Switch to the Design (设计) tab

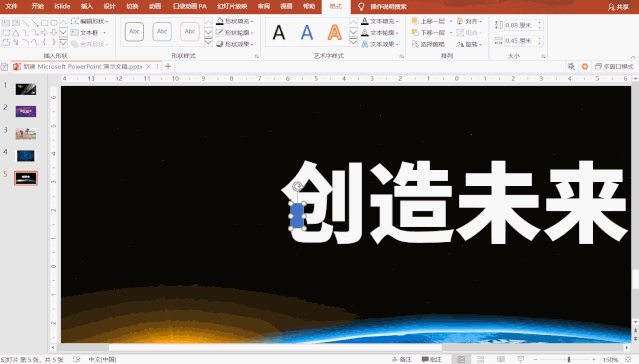pyautogui.click(x=109, y=6)
